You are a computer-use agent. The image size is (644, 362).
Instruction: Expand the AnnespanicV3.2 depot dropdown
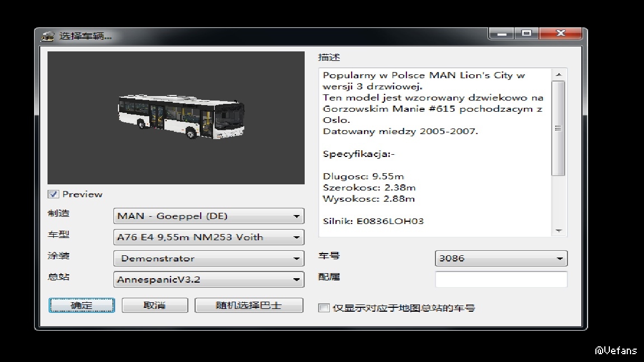coord(209,279)
